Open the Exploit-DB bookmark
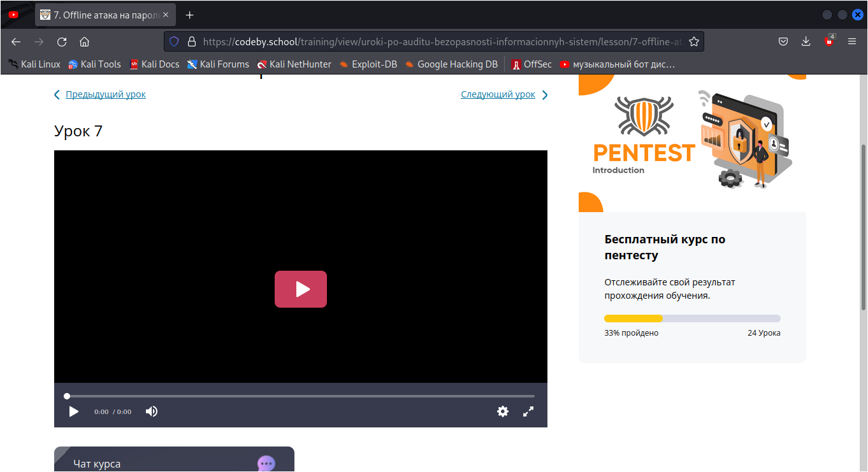Image resolution: width=868 pixels, height=472 pixels. [x=368, y=64]
